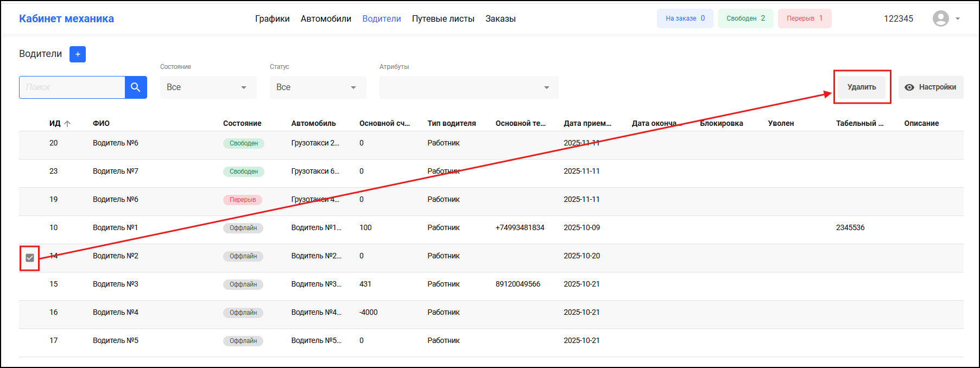Expand the Статус filter dropdown

tap(318, 87)
